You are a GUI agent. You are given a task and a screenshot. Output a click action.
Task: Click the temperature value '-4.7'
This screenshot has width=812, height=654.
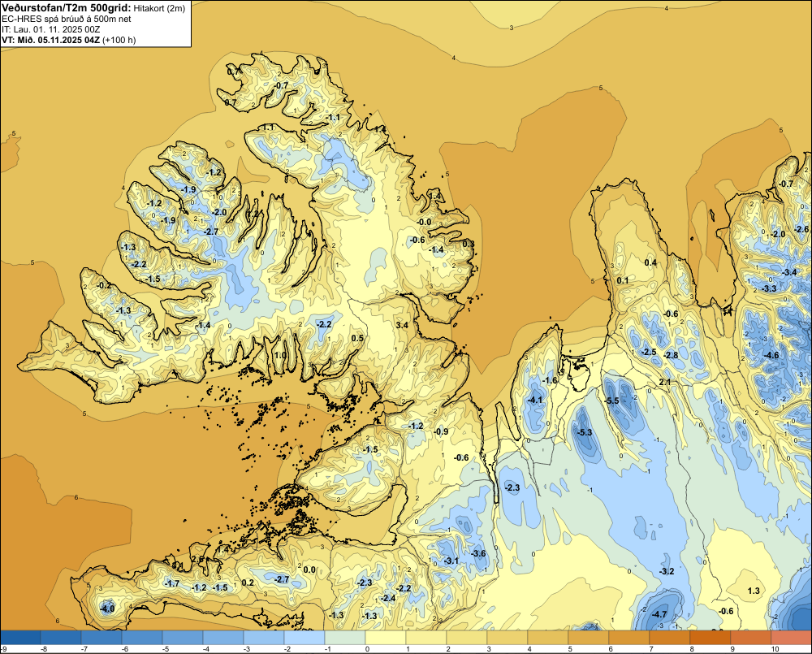click(659, 614)
